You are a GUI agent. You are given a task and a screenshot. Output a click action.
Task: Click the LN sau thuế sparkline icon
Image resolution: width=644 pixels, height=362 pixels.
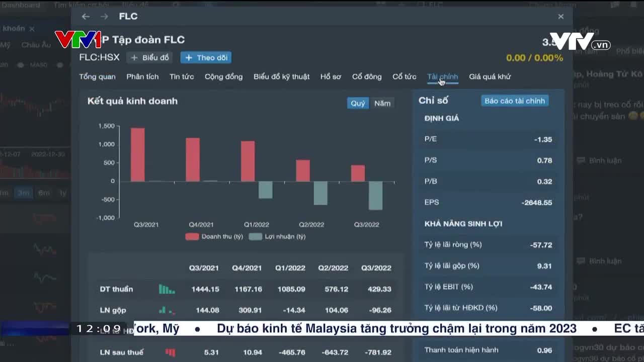(170, 352)
